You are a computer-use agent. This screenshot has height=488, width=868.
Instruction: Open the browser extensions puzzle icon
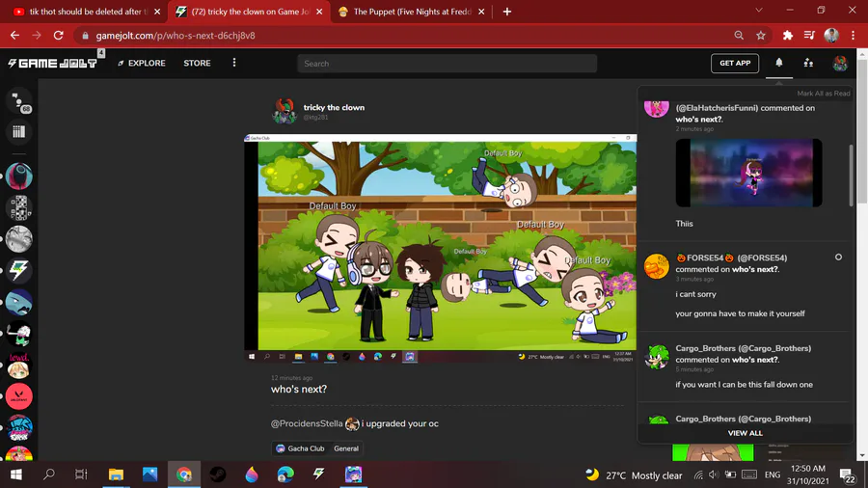click(787, 36)
